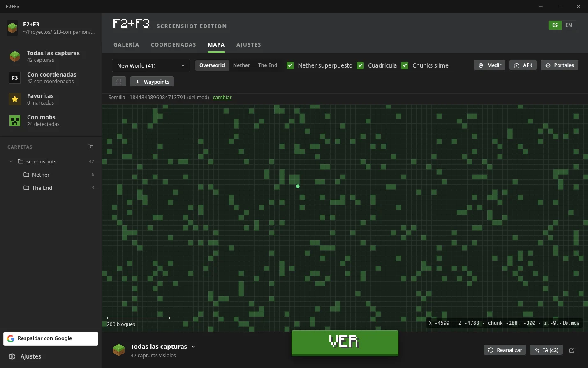Toggle the Nether superpuesto checkbox
The height and width of the screenshot is (368, 588).
click(290, 65)
